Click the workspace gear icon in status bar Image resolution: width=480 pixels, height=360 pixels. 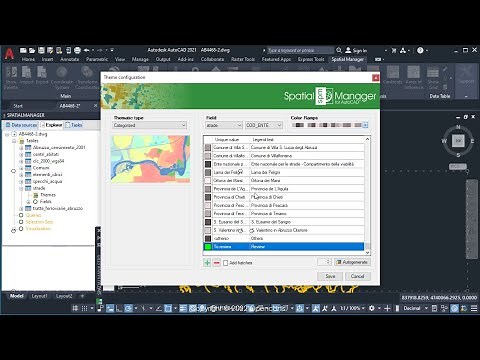click(372, 308)
